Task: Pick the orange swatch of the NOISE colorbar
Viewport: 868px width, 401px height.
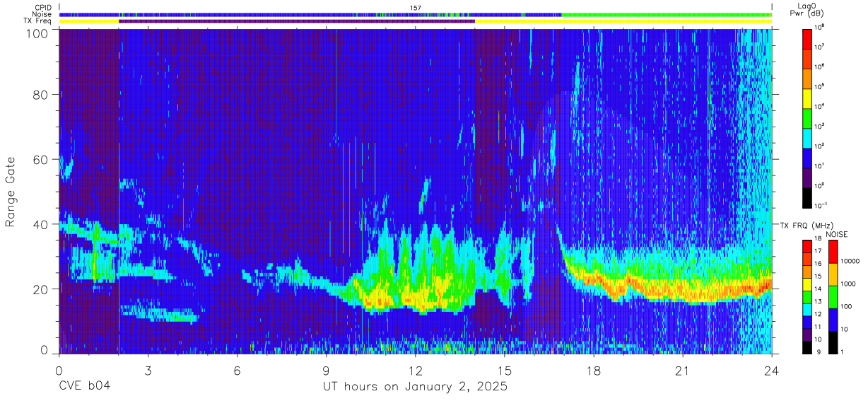Action: coord(833,274)
